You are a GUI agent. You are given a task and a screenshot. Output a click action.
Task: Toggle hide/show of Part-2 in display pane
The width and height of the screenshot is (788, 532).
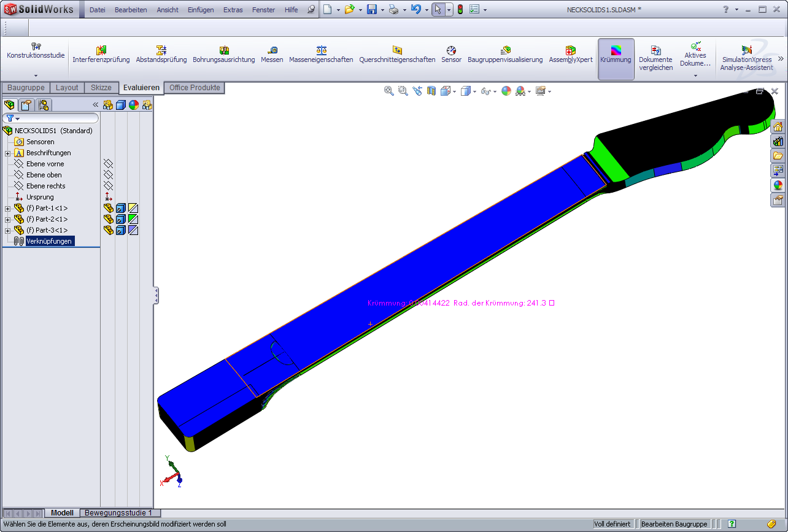click(x=109, y=219)
